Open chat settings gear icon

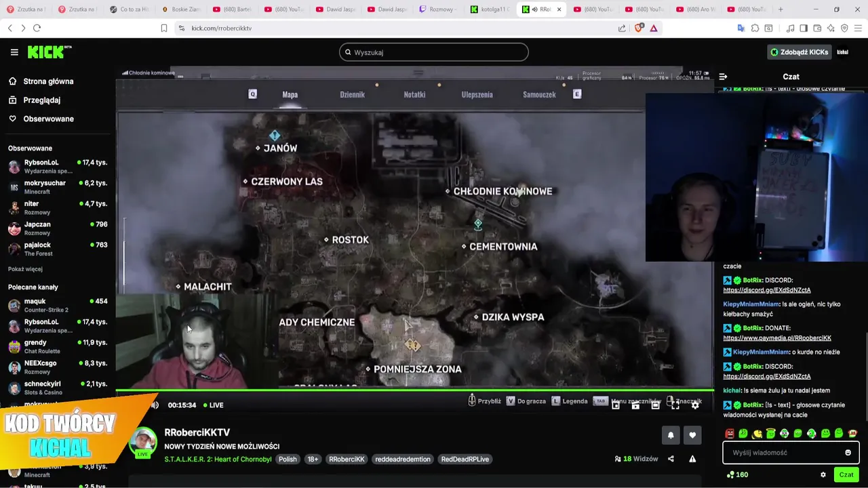click(x=823, y=475)
